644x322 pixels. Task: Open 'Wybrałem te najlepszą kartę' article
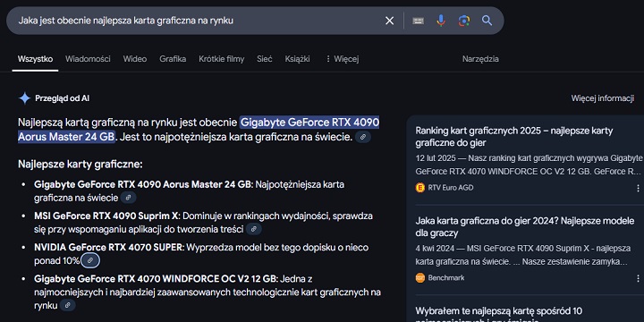(x=498, y=314)
